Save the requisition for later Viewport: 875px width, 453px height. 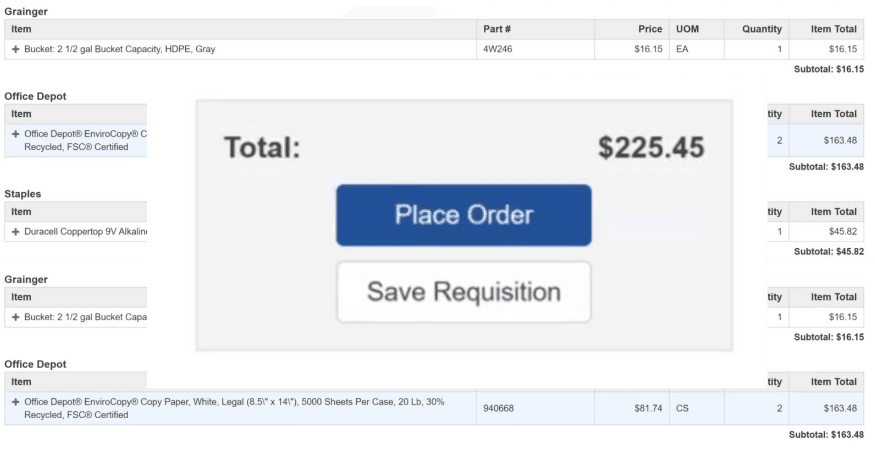[463, 292]
